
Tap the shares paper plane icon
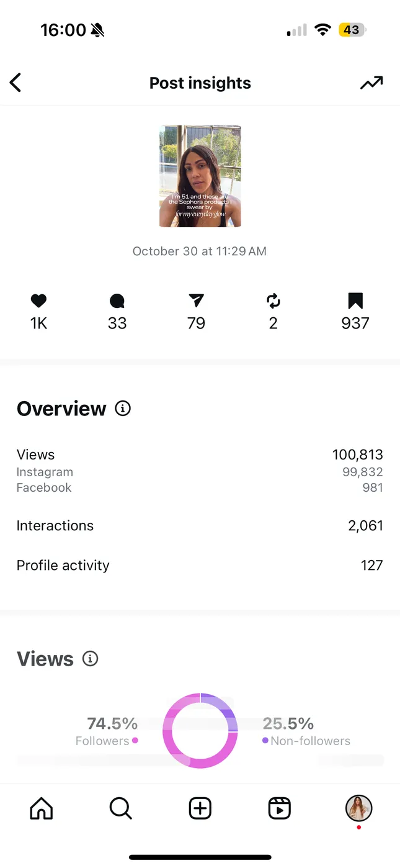[x=196, y=301]
